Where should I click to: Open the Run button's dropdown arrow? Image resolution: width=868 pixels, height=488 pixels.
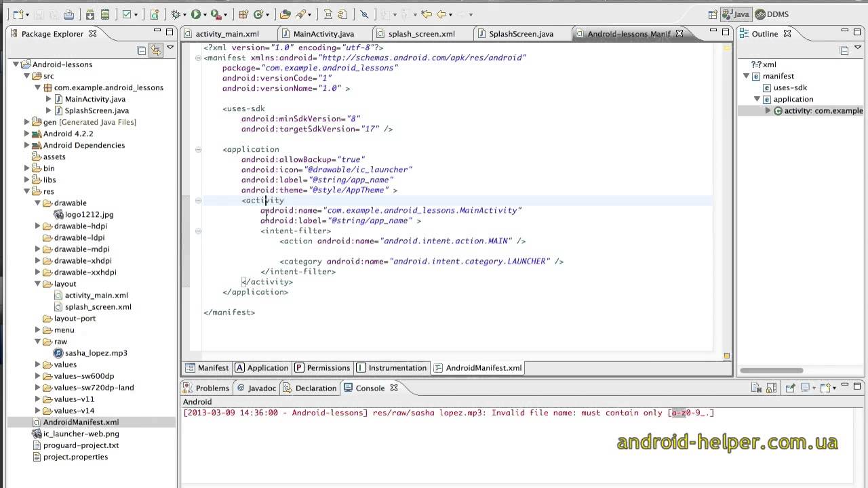coord(205,15)
